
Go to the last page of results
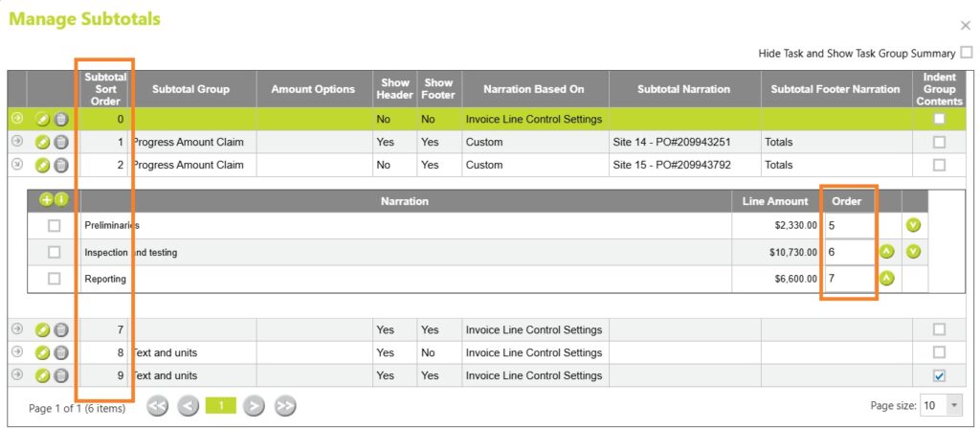285,406
